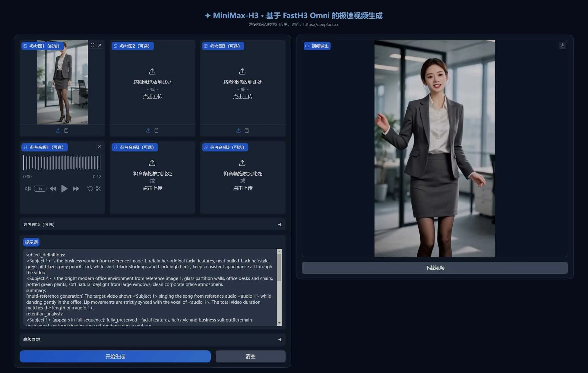This screenshot has height=373, width=588.
Task: Expand the 参考视频 (可选) section
Action: pyautogui.click(x=153, y=224)
